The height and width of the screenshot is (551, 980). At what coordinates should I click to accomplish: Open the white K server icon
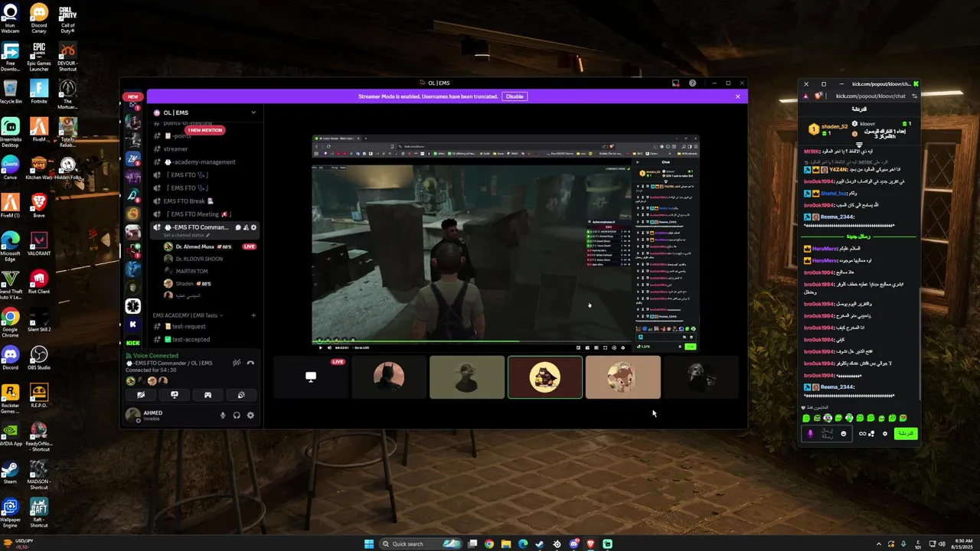tap(133, 325)
